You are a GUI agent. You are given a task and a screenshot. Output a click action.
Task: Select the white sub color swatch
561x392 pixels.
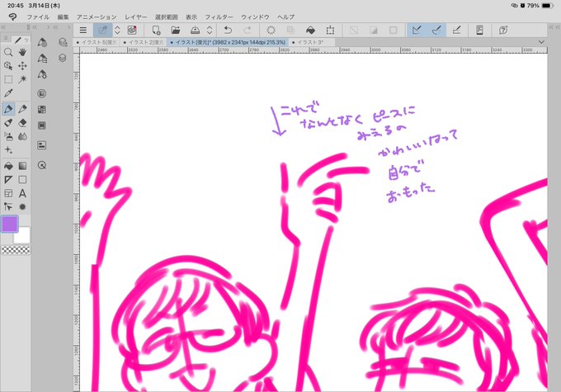tap(22, 236)
